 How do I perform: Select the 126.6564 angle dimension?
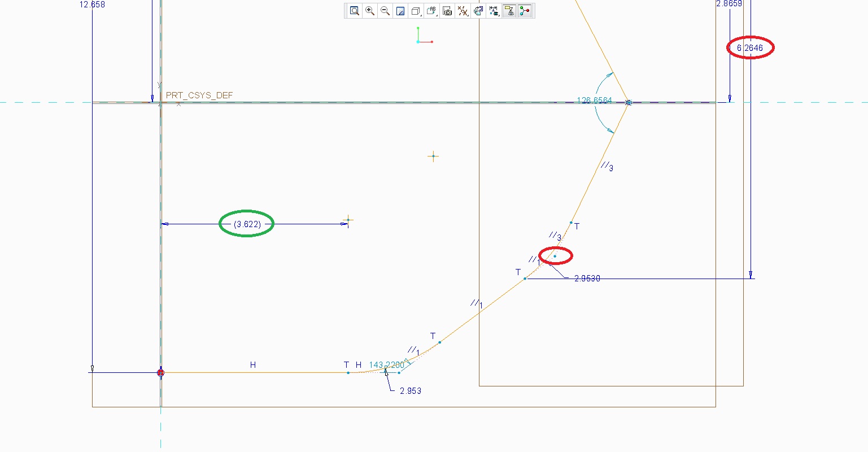(x=594, y=101)
